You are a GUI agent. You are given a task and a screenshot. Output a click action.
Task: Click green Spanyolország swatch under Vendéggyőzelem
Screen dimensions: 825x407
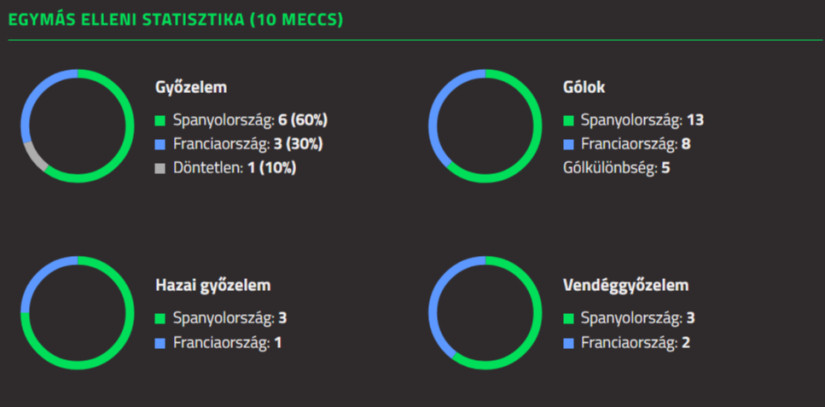point(569,319)
